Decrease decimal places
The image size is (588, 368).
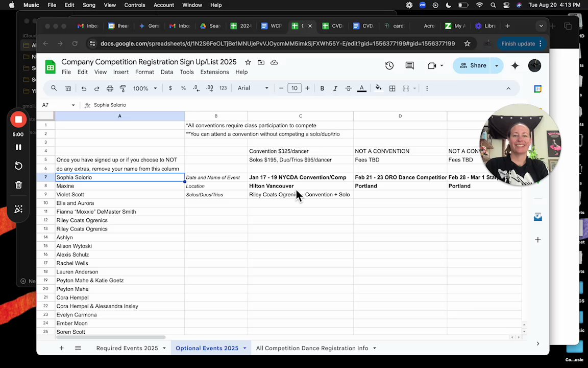click(197, 88)
